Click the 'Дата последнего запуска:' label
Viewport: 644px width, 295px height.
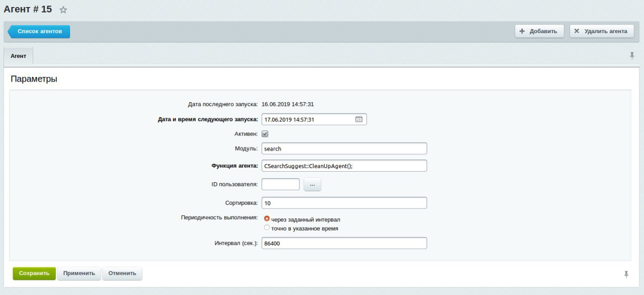pyautogui.click(x=223, y=104)
